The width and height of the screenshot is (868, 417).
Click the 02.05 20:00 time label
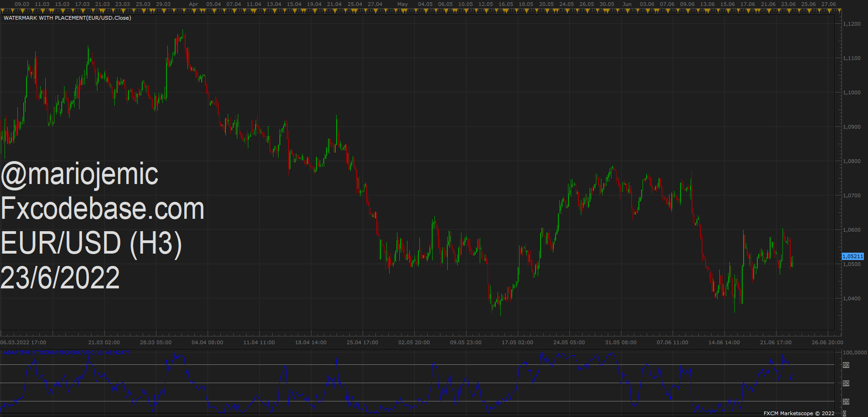click(x=414, y=342)
